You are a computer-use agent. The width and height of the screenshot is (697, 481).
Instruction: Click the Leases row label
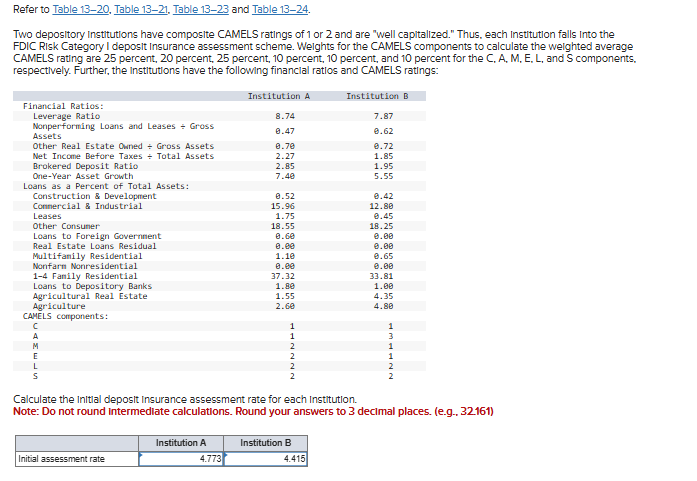coord(47,216)
